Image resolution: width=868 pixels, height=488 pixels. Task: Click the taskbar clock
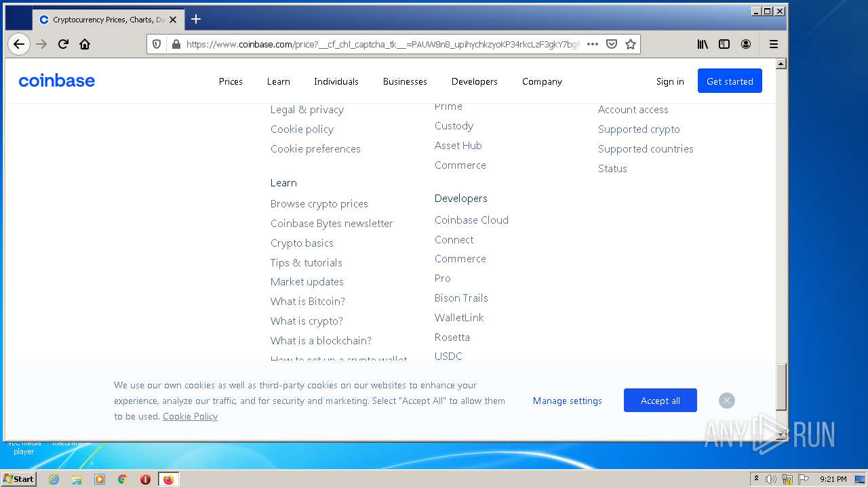833,479
